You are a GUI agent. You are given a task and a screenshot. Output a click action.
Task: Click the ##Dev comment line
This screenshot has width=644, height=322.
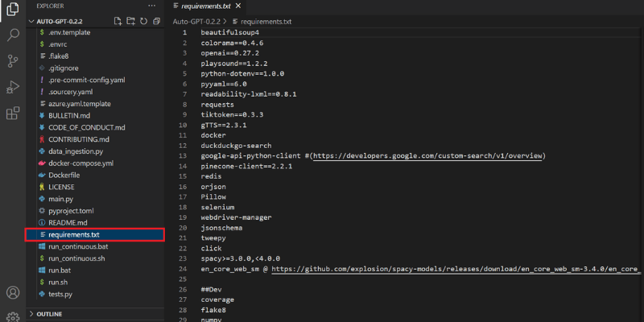(211, 290)
